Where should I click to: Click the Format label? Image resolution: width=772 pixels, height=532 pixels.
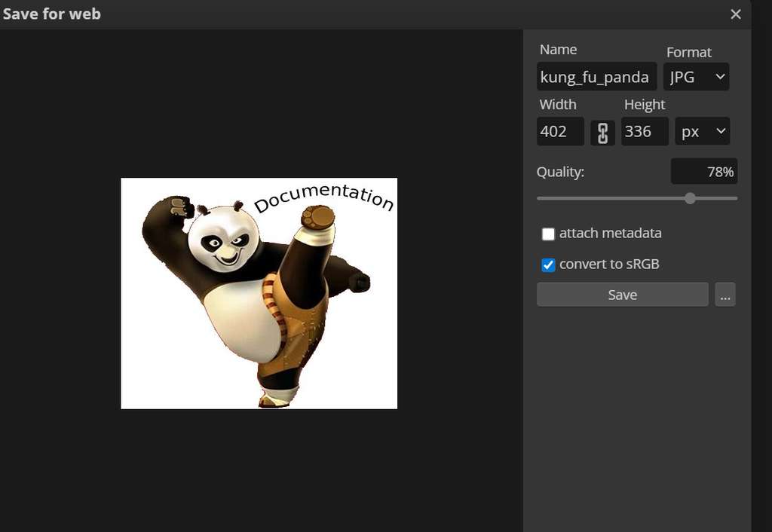tap(689, 52)
